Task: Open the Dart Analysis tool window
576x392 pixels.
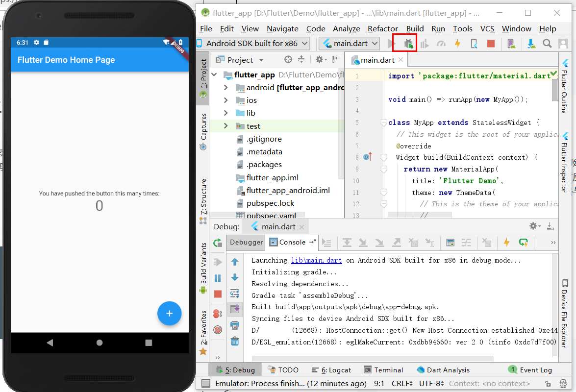Action: (x=443, y=370)
